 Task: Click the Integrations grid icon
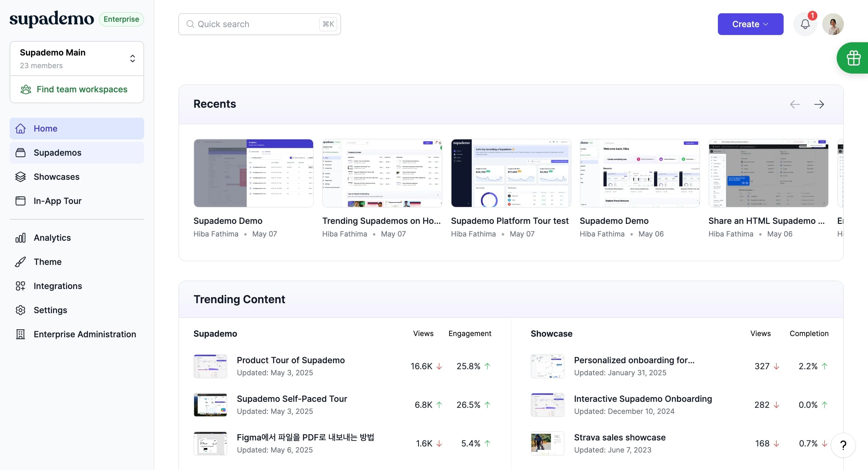click(20, 286)
